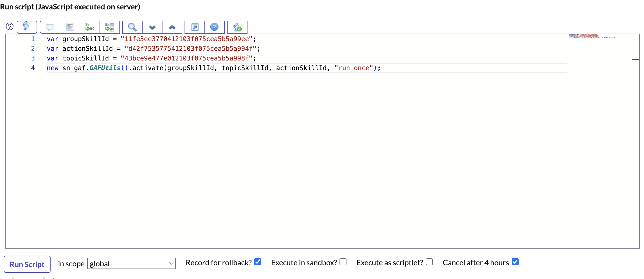Click line number 2 in gutter
The image size is (644, 279).
pos(33,49)
